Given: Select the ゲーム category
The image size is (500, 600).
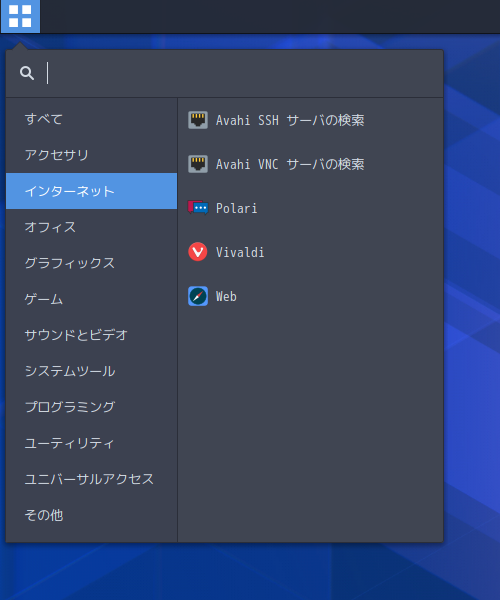Looking at the screenshot, I should (91, 299).
